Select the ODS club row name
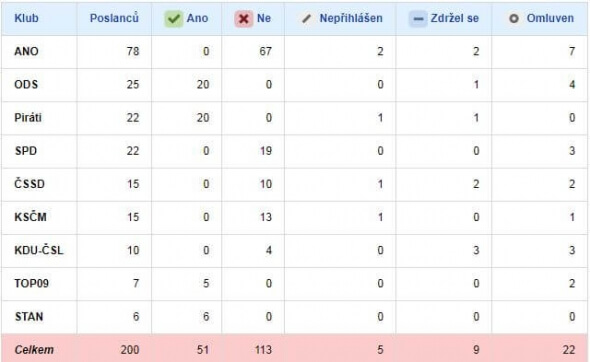Viewport: 590px width, 362px height. tap(26, 84)
